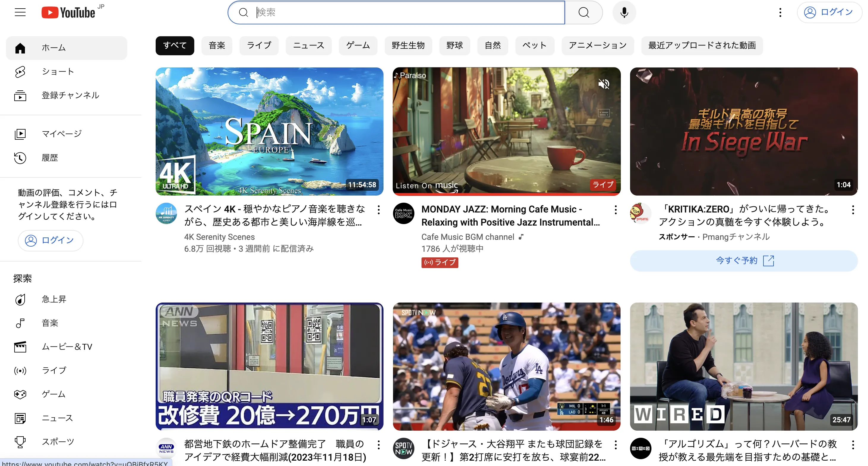Open more options for アルゴリズム WIRED video
Viewport: 868px width, 466px height.
[x=853, y=445]
